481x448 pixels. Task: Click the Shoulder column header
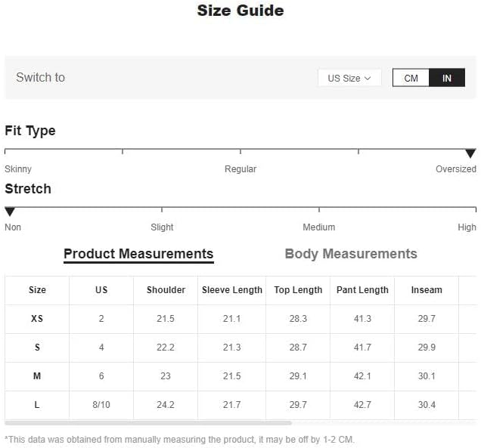(166, 290)
